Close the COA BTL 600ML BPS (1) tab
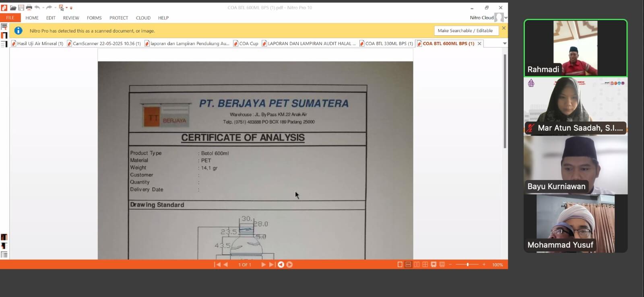 [479, 43]
